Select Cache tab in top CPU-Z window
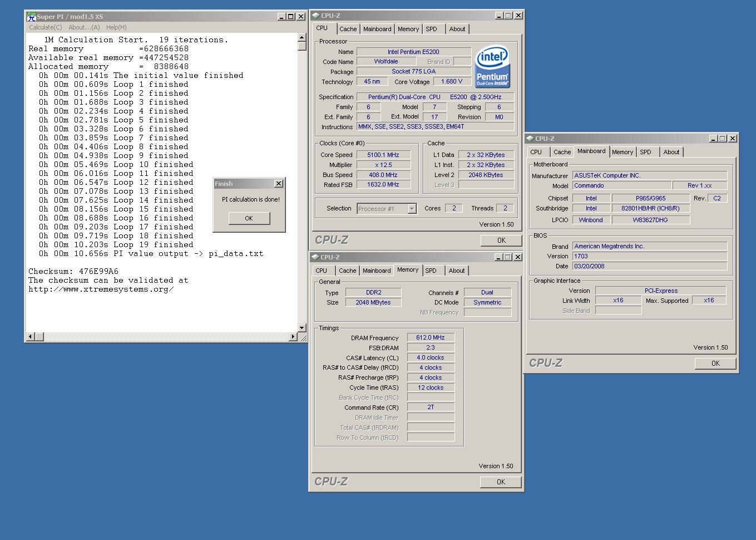 pyautogui.click(x=348, y=29)
